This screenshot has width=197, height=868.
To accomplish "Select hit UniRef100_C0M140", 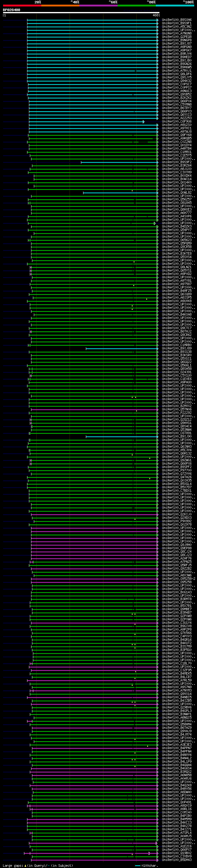I will (177, 812).
